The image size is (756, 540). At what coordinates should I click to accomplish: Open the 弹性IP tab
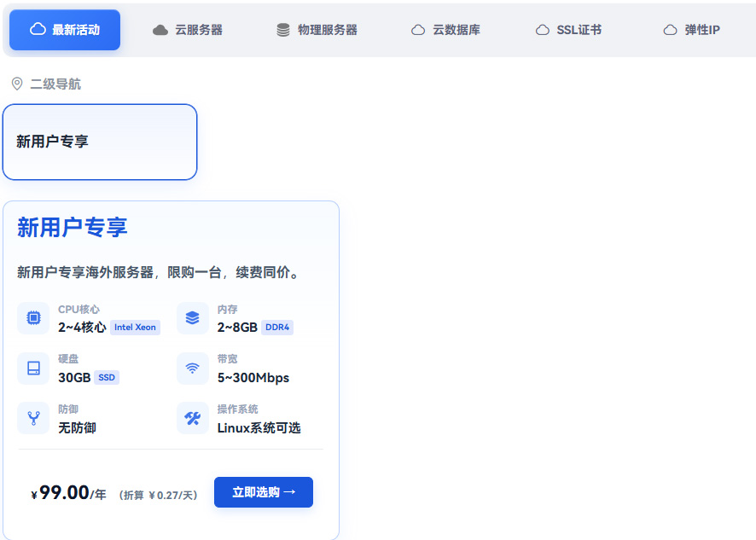tap(691, 30)
